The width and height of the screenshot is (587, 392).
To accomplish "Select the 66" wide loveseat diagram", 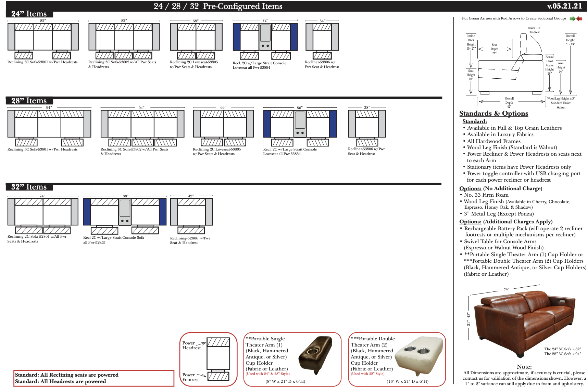I will (223, 128).
